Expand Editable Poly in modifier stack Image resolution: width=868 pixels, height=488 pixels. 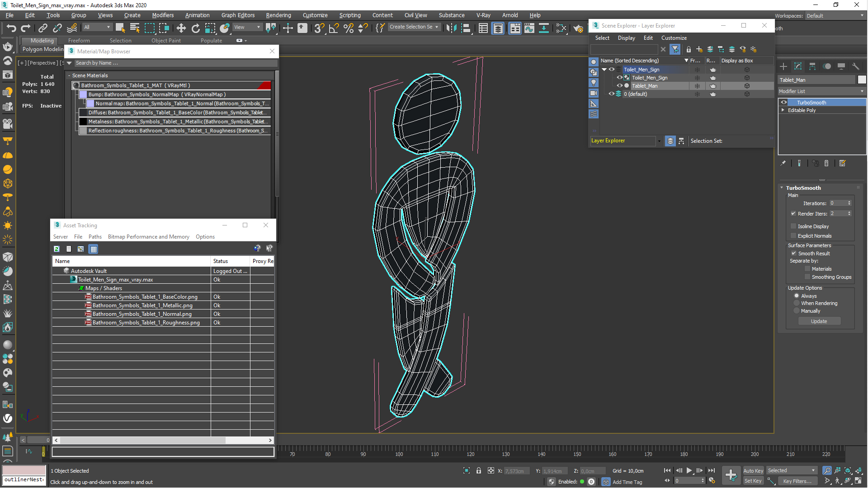783,110
